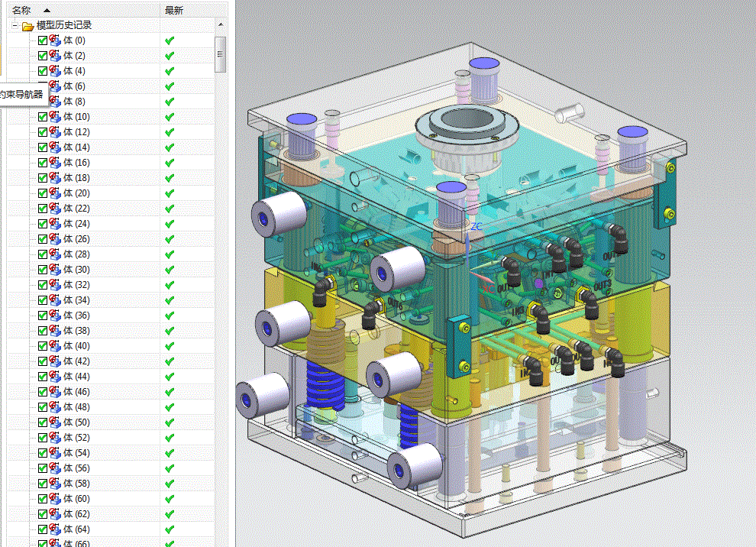Select the row labeled 体 (56)
This screenshot has height=547, width=756.
(x=111, y=468)
